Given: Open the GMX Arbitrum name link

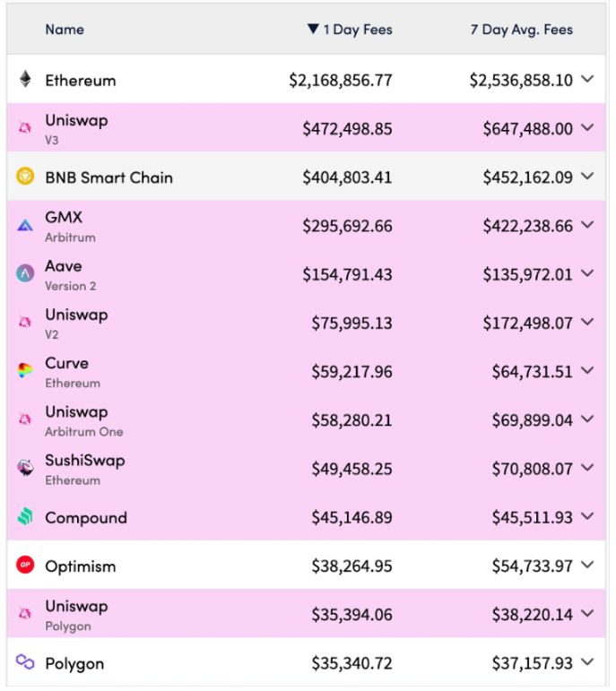Looking at the screenshot, I should [x=70, y=227].
